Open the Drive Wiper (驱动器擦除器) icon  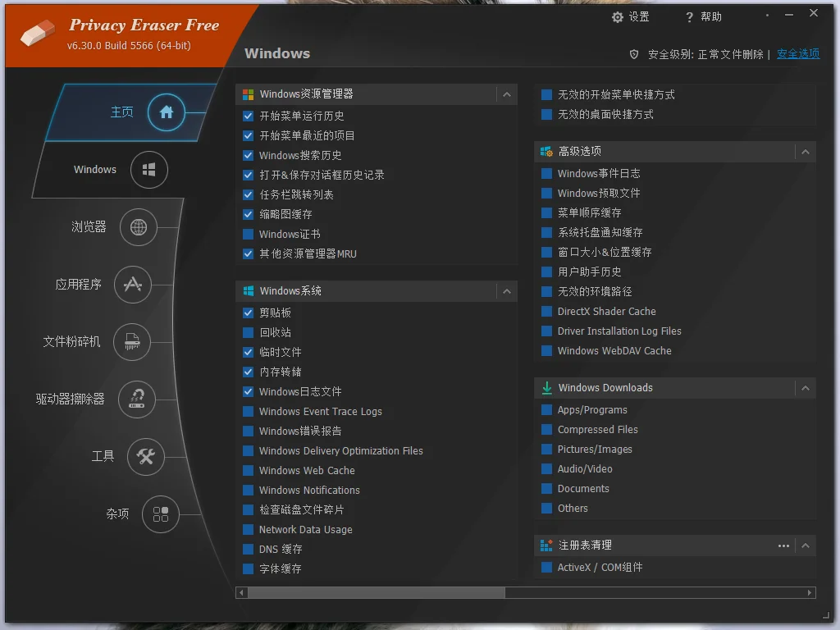(x=137, y=399)
